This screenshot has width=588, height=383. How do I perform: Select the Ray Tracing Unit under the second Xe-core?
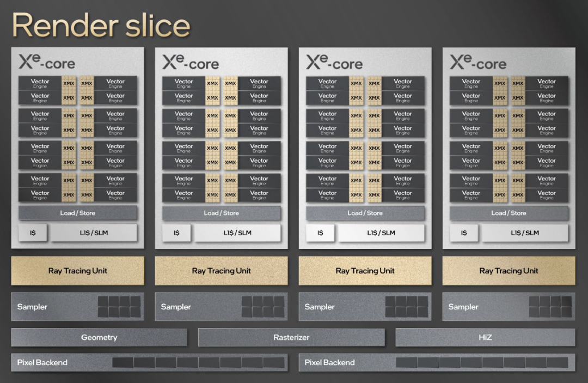pos(221,270)
